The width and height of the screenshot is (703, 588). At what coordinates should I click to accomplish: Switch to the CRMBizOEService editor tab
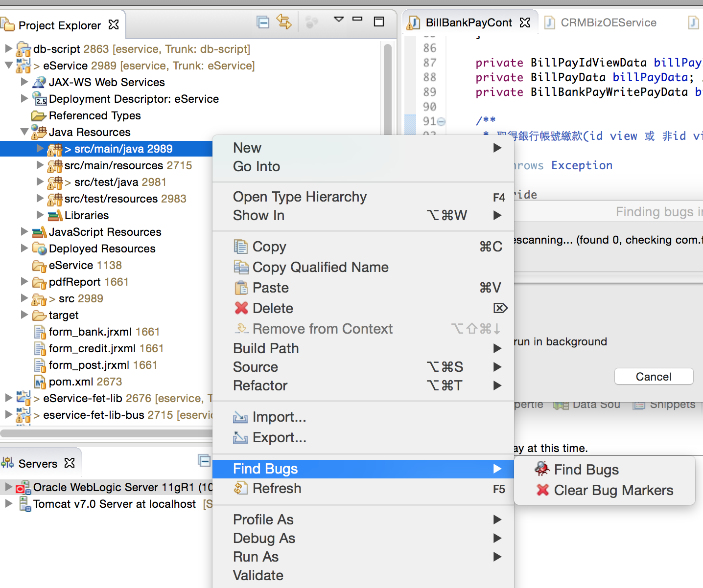click(606, 22)
